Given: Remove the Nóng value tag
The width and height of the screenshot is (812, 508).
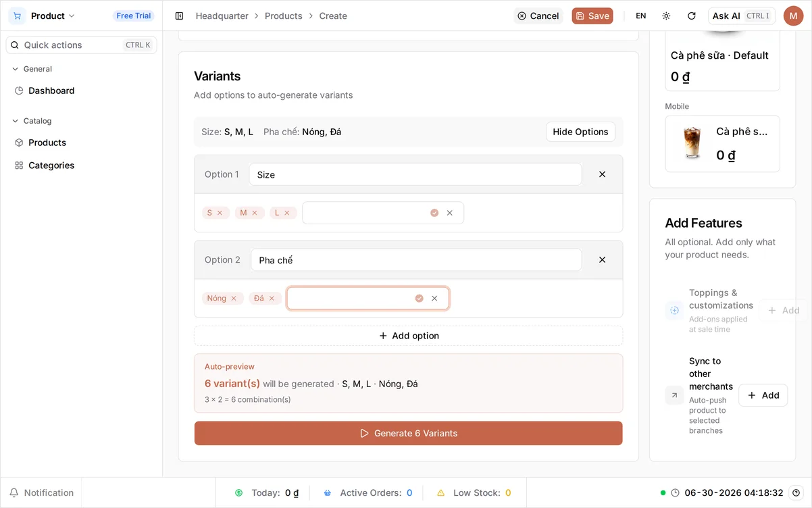Looking at the screenshot, I should pos(234,298).
